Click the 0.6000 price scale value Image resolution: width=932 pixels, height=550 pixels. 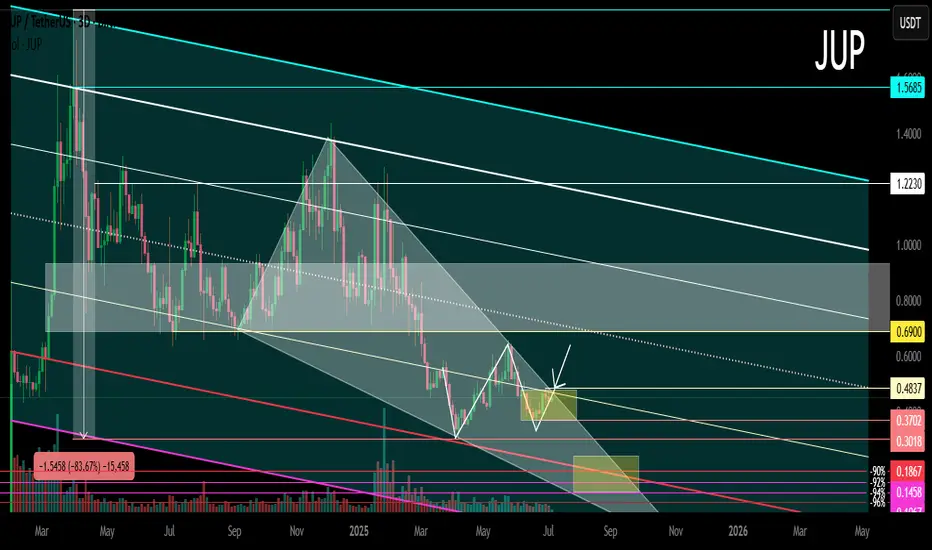(x=908, y=356)
